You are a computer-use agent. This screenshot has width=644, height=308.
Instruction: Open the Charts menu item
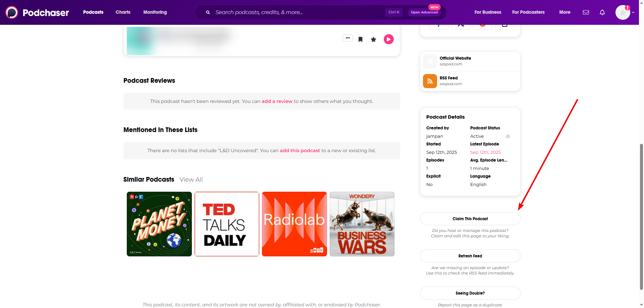tap(123, 12)
